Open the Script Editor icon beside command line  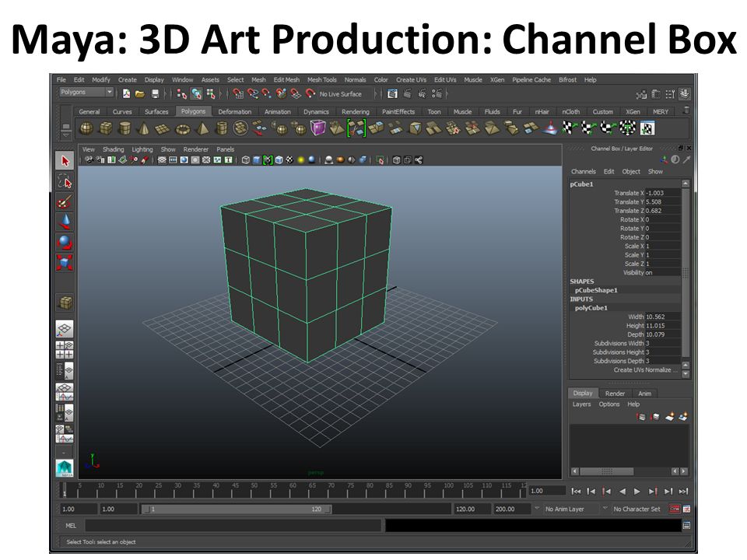coord(686,525)
